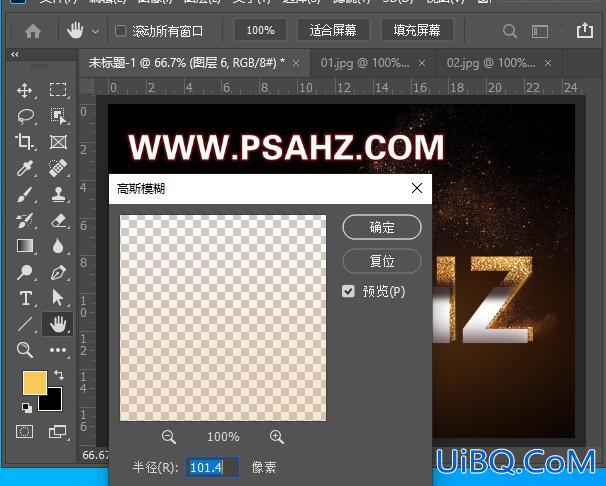Image resolution: width=606 pixels, height=486 pixels.
Task: Close the 未标题-1 document tab
Action: tap(296, 63)
